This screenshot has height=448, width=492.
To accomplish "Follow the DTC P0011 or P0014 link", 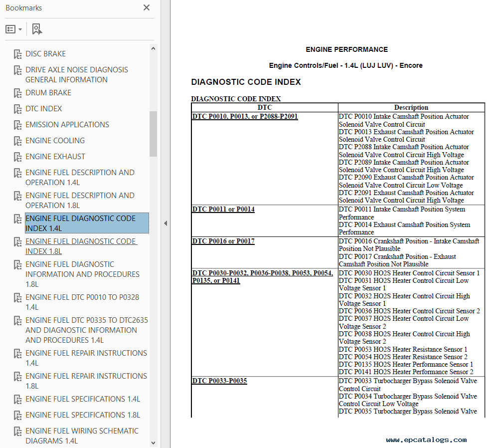I will tap(223, 210).
